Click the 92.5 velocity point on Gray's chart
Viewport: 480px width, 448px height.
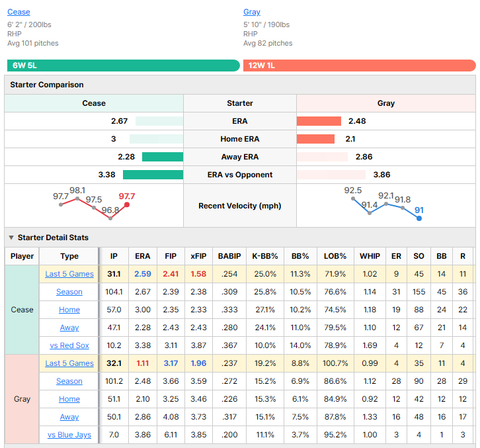pos(353,199)
